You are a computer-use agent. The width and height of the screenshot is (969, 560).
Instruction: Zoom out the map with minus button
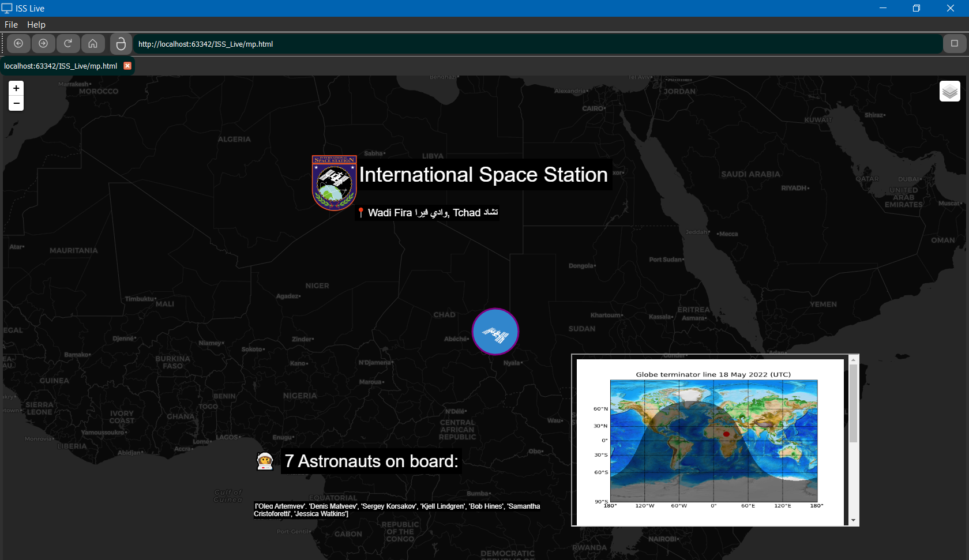tap(16, 104)
